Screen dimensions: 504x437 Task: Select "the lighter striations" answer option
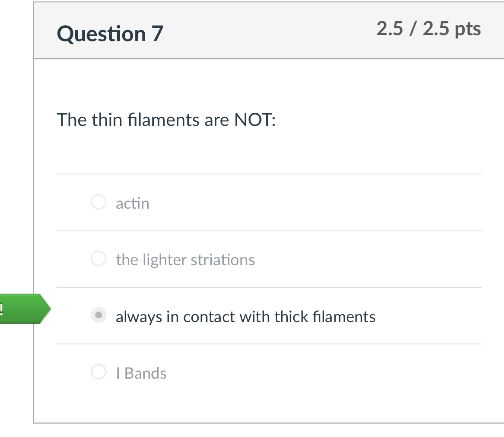99,259
